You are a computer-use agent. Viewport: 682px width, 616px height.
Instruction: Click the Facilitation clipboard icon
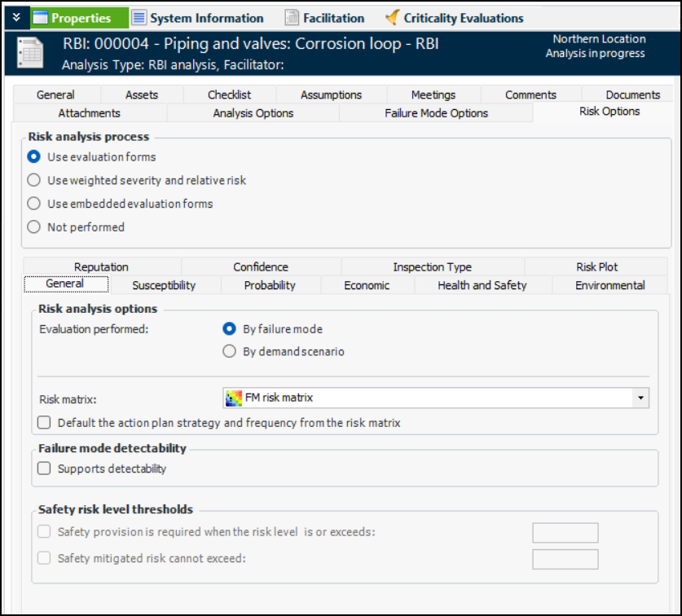[x=292, y=18]
